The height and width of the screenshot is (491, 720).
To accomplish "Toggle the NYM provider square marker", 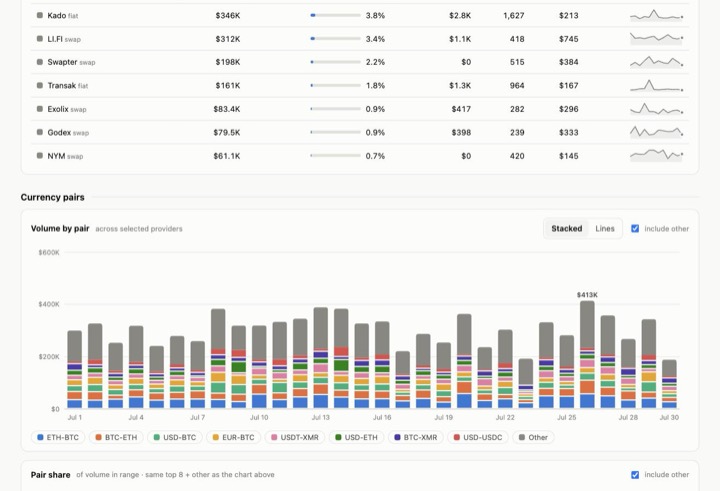I will coord(40,156).
